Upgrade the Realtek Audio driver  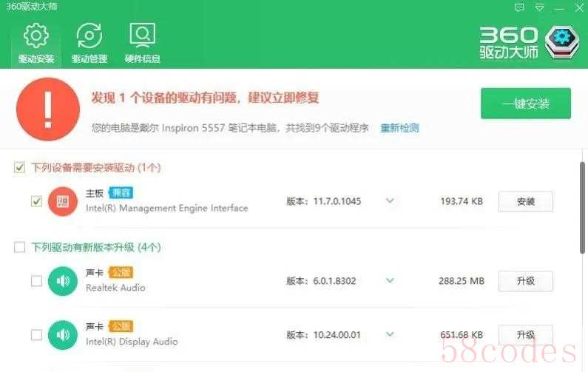click(x=526, y=281)
